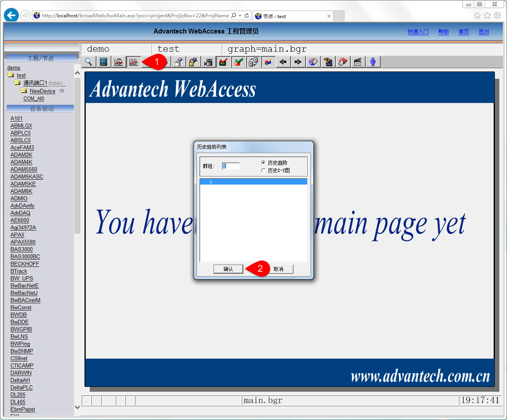Open the NewDevice list menu icon
This screenshot has width=507, height=420.
[x=62, y=91]
